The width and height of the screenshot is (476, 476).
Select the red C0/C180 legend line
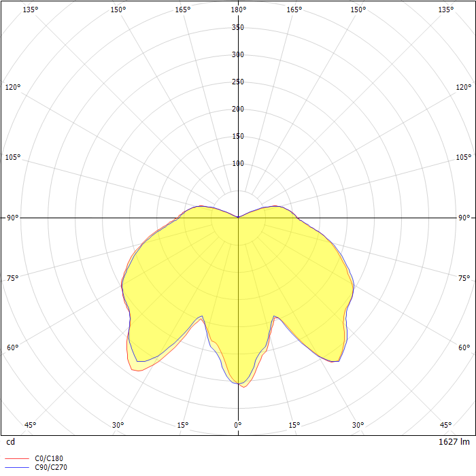pyautogui.click(x=17, y=459)
